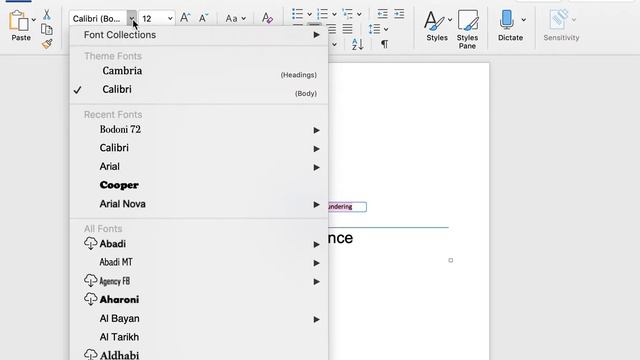Click the Decrease Indent icon
The height and width of the screenshot is (360, 640).
click(x=382, y=14)
